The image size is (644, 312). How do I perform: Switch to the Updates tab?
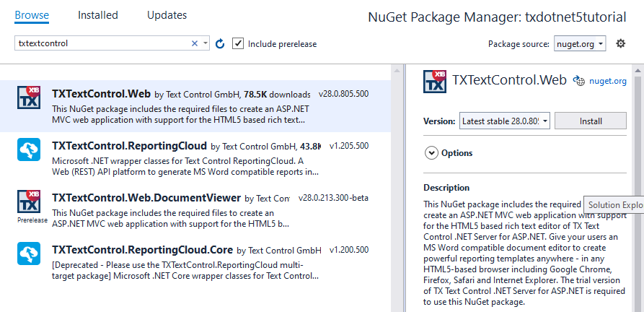pyautogui.click(x=167, y=16)
